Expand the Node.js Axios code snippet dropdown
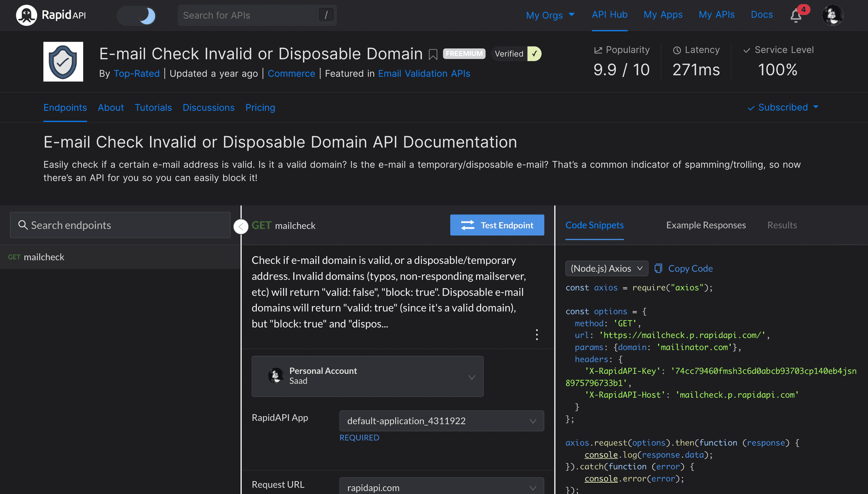This screenshot has height=494, width=868. 605,268
